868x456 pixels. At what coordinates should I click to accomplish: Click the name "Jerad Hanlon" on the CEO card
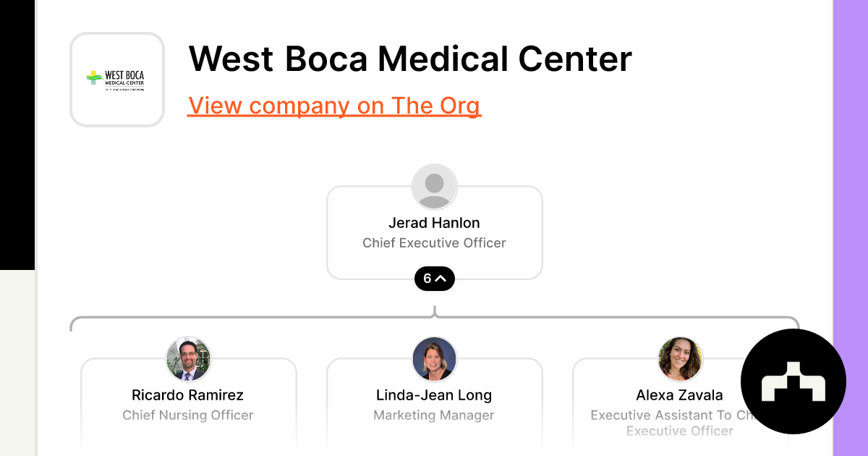click(x=434, y=223)
